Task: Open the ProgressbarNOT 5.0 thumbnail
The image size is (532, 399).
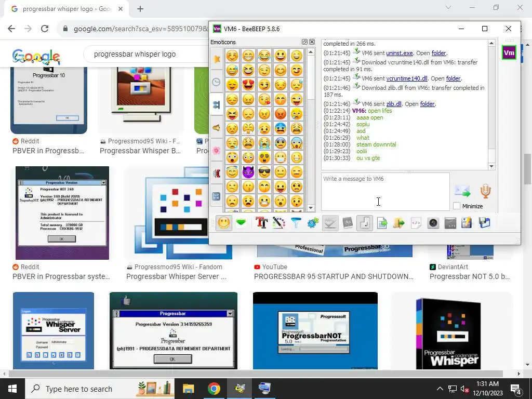Action: (x=315, y=331)
